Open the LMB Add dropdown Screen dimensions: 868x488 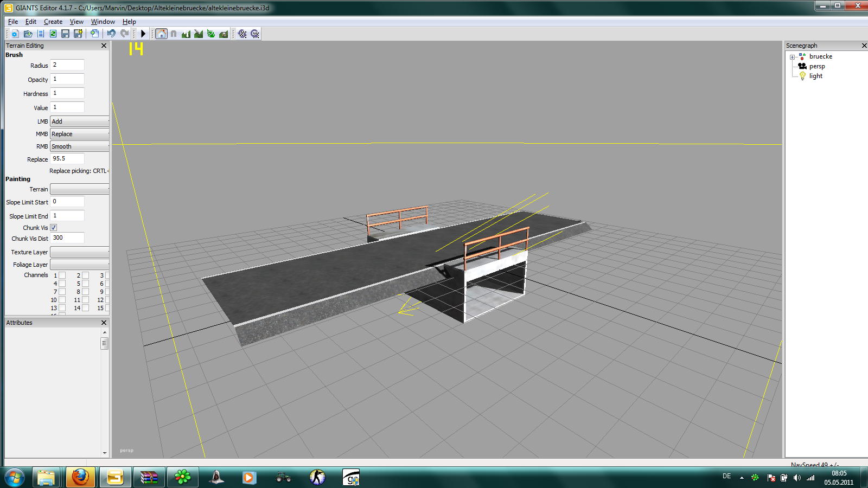pyautogui.click(x=80, y=121)
